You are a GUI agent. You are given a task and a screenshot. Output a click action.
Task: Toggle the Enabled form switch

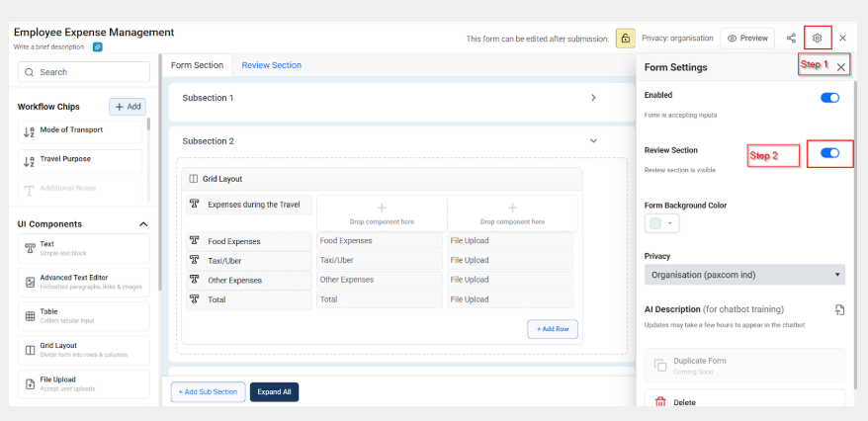coord(829,98)
